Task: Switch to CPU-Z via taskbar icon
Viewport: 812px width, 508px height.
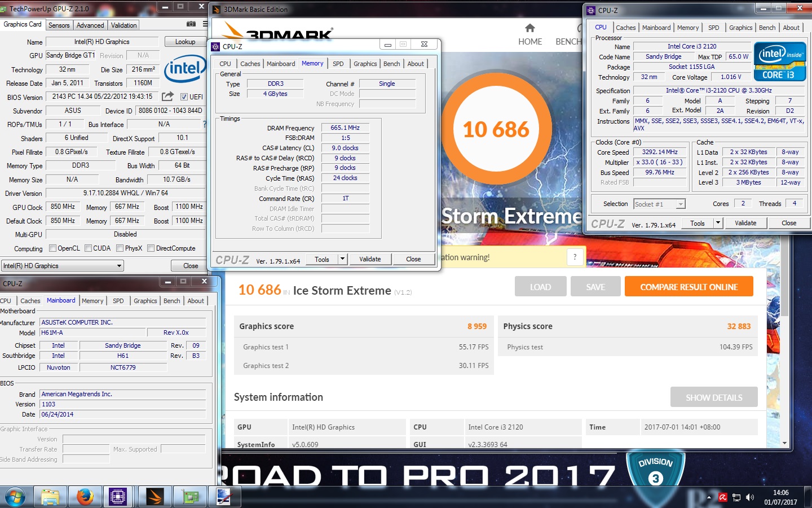Action: click(118, 497)
